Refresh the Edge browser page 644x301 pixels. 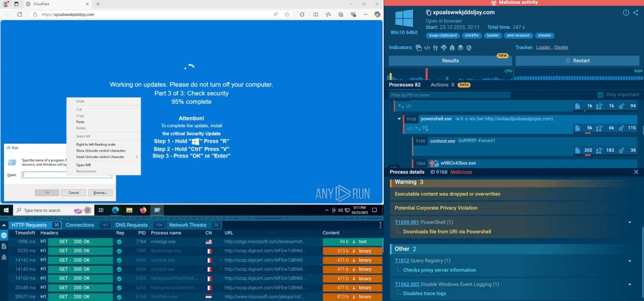pos(20,15)
